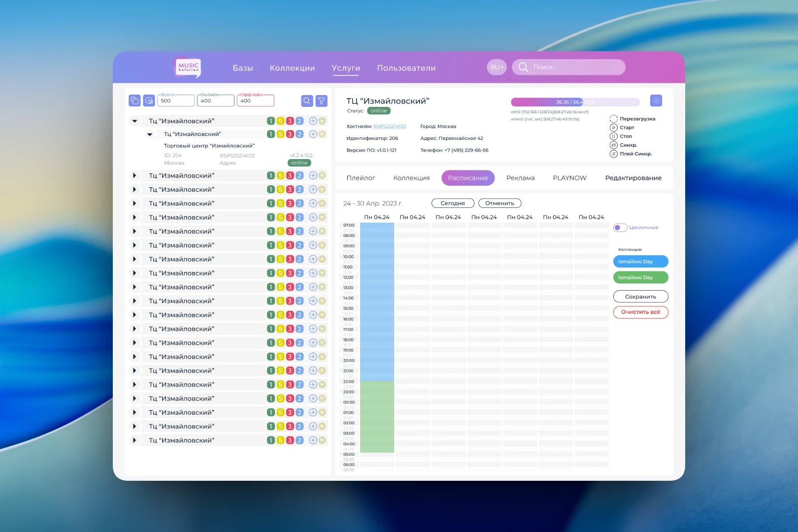798x532 pixels.
Task: Click the Оффлайн count field
Action: (255, 100)
